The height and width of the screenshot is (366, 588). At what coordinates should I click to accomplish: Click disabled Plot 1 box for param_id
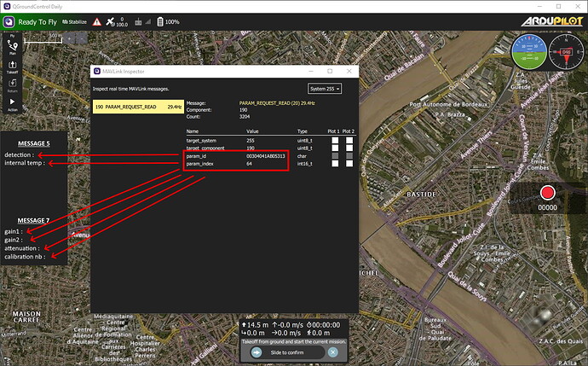click(x=335, y=156)
